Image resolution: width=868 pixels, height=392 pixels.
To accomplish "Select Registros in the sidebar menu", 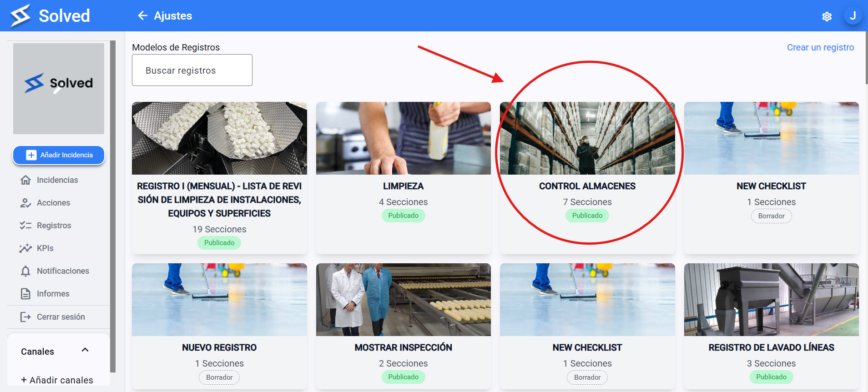I will [x=54, y=226].
